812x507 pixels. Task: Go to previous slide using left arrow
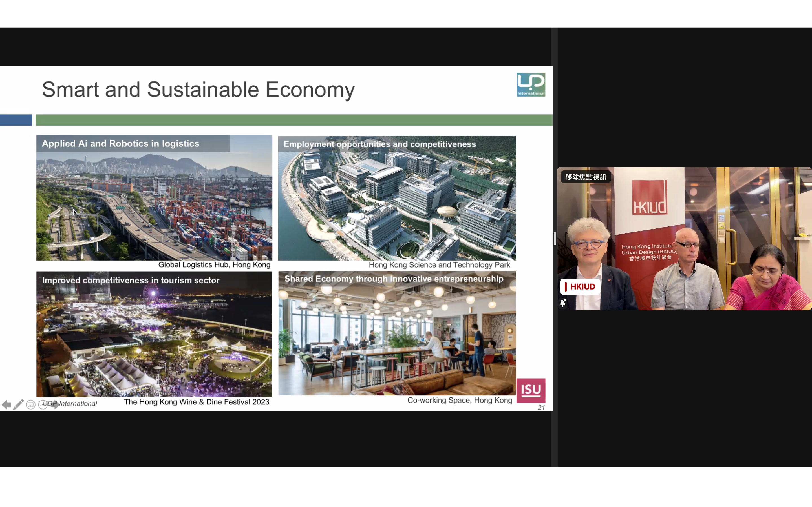pos(6,404)
